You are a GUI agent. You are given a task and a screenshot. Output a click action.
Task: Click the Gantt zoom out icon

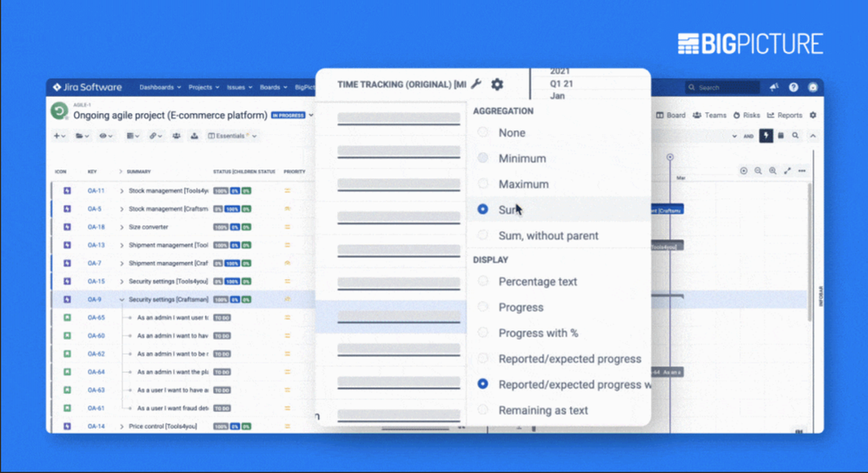[x=758, y=170]
